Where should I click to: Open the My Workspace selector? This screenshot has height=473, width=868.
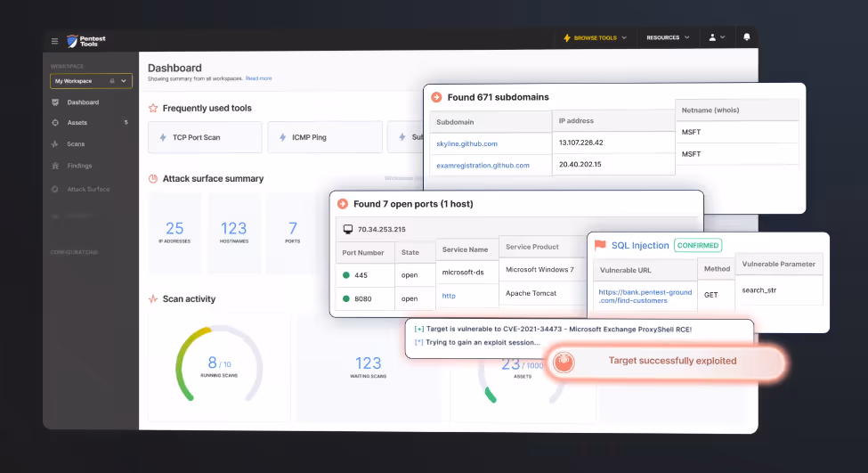pos(91,81)
